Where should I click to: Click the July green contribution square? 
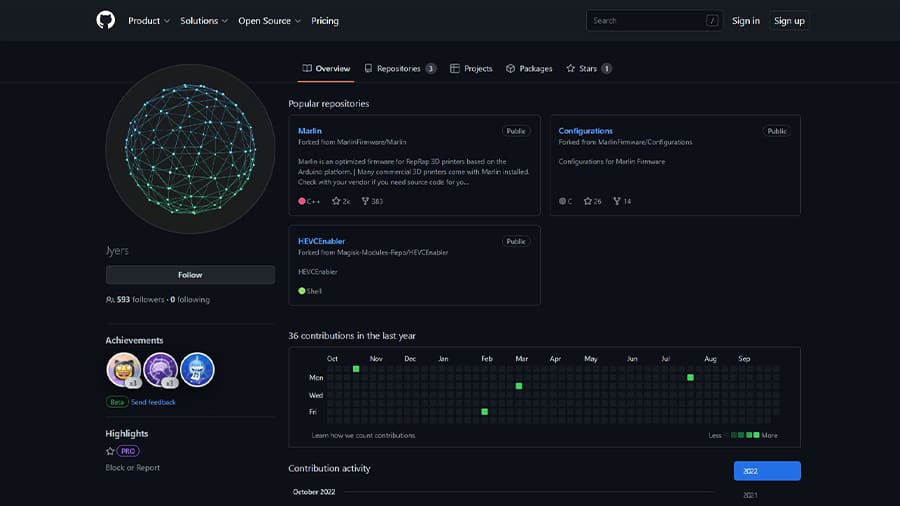[690, 377]
